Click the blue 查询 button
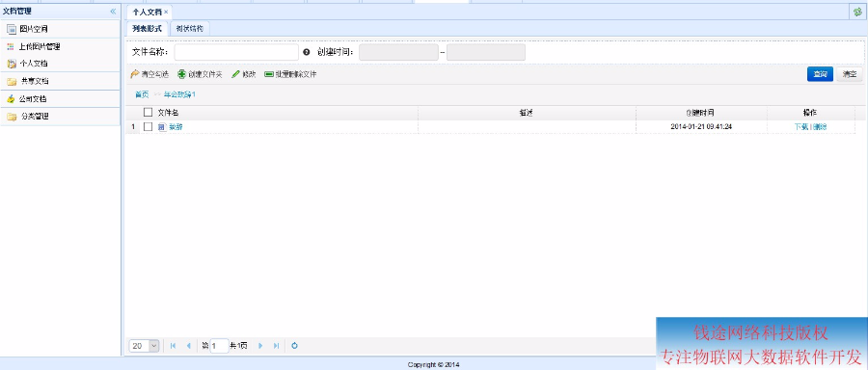Image resolution: width=868 pixels, height=370 pixels. click(820, 74)
